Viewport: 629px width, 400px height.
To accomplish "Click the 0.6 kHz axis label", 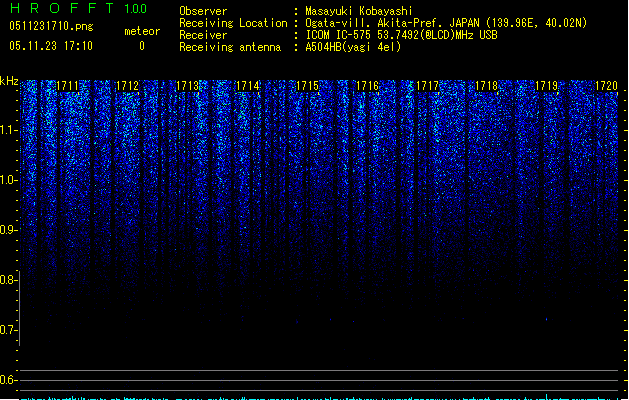I will (x=8, y=380).
